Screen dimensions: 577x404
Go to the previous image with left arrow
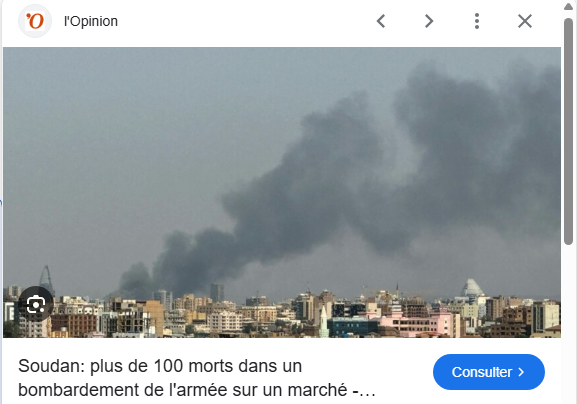pyautogui.click(x=381, y=21)
